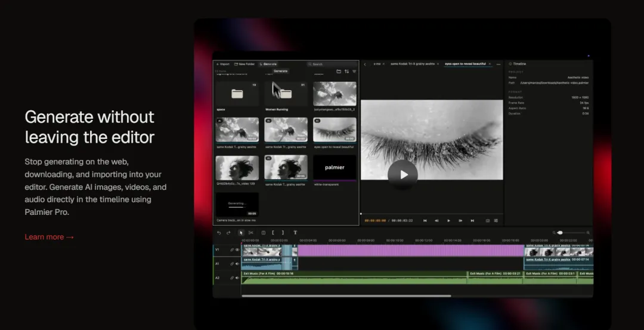Open the preview options list icon
This screenshot has height=330, width=644.
point(496,221)
